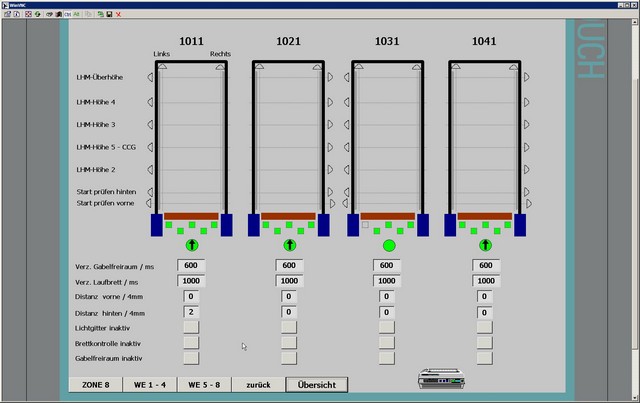The width and height of the screenshot is (640, 403).
Task: Open the Übersicht screen
Action: click(316, 384)
